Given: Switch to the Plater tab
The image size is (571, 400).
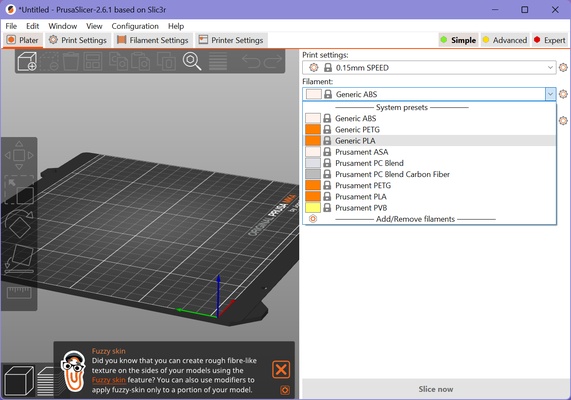Looking at the screenshot, I should 23,40.
